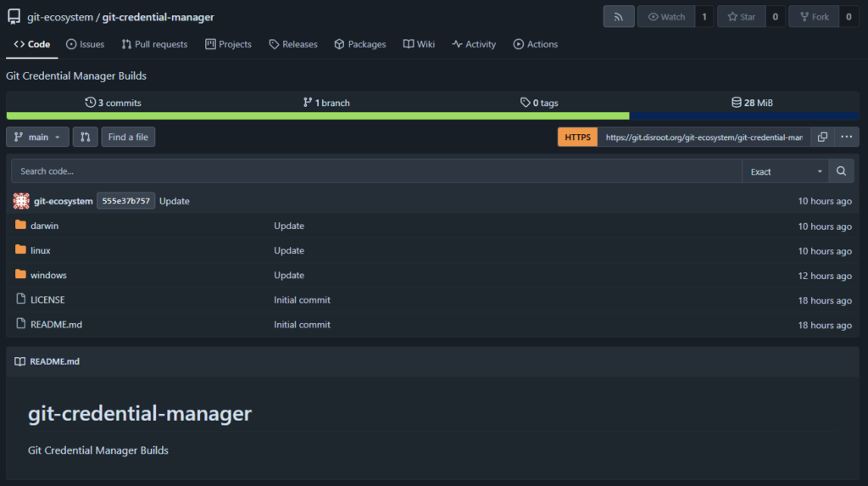Fork the repository
Image resolution: width=868 pixels, height=486 pixels.
point(815,17)
